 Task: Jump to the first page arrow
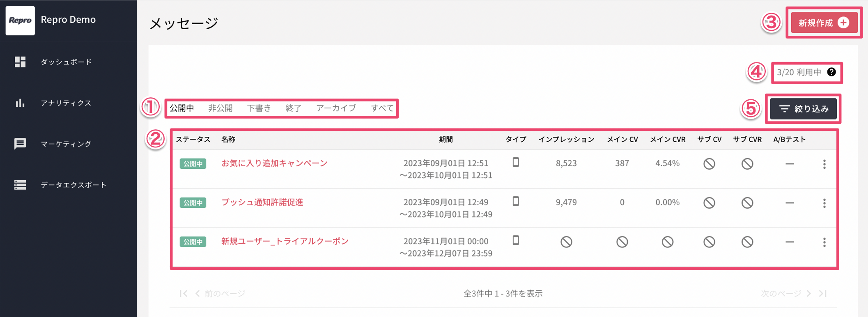pos(184,293)
